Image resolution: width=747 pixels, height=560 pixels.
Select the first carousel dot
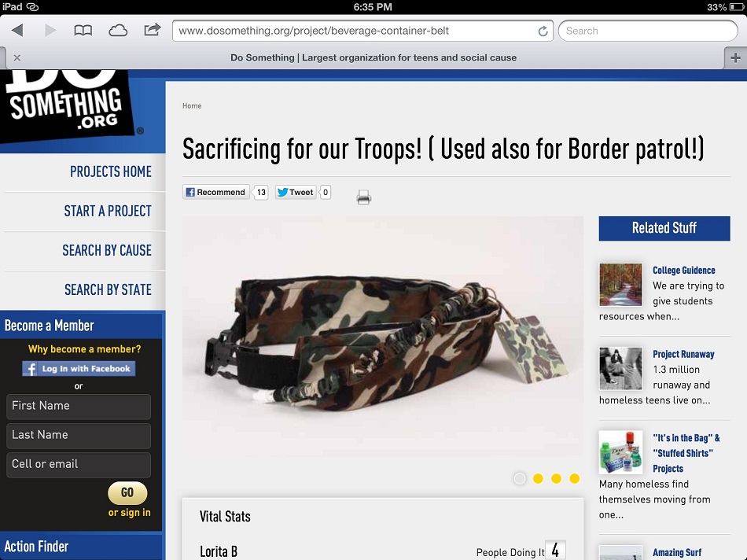(520, 478)
